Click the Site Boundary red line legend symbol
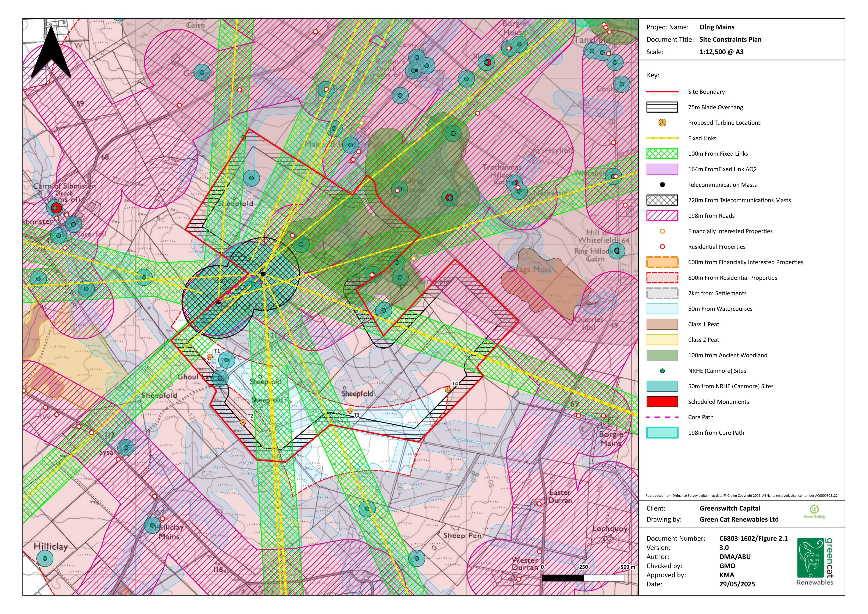 tap(662, 92)
